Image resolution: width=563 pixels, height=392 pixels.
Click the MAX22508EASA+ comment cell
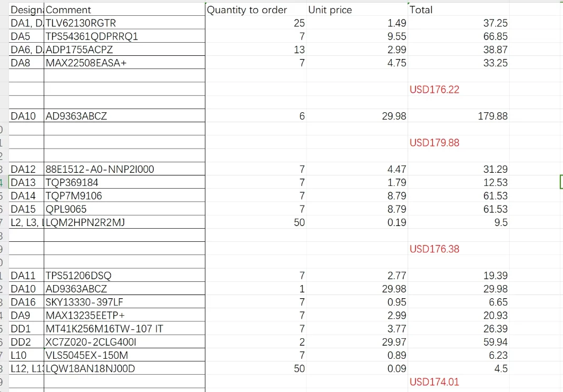point(125,63)
